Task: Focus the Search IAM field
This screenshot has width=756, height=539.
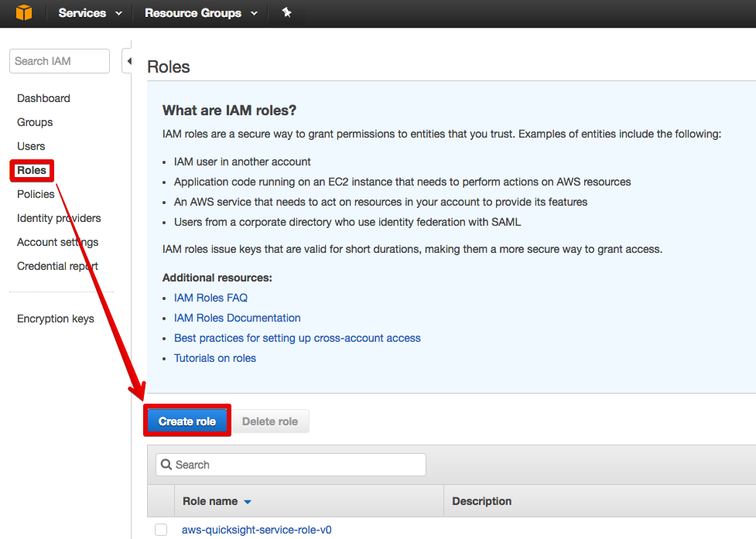Action: pos(60,61)
